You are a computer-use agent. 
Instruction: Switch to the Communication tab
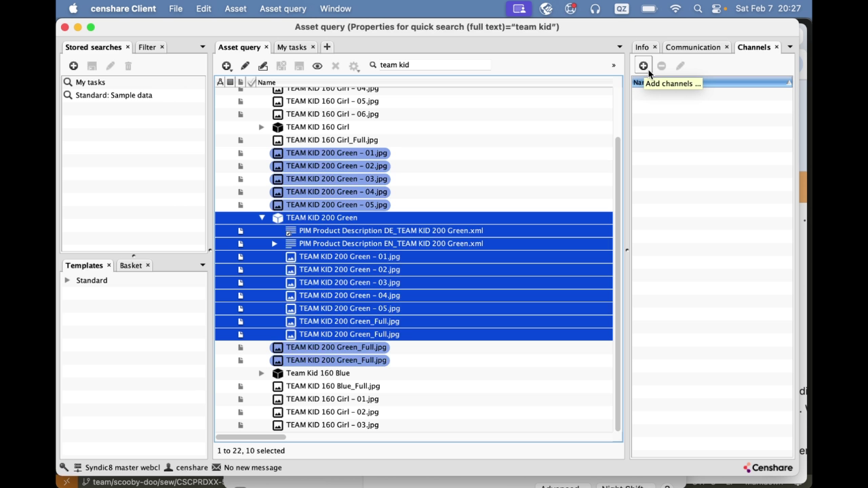(693, 47)
